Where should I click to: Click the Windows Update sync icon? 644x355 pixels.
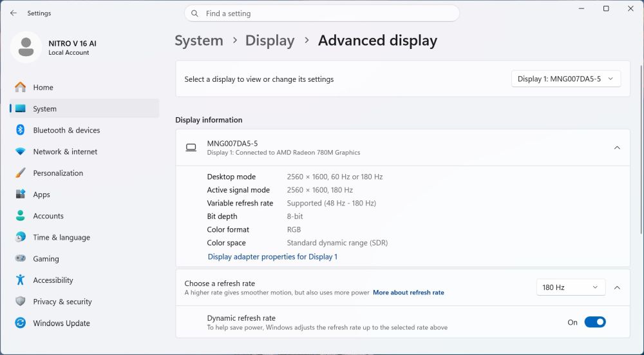[20, 323]
